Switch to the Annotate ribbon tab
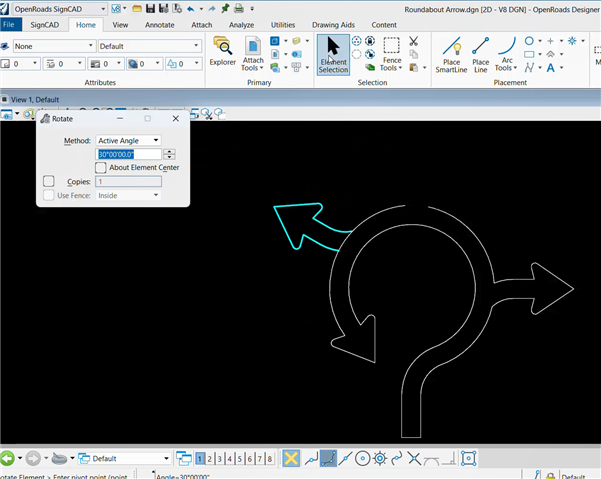 click(159, 24)
